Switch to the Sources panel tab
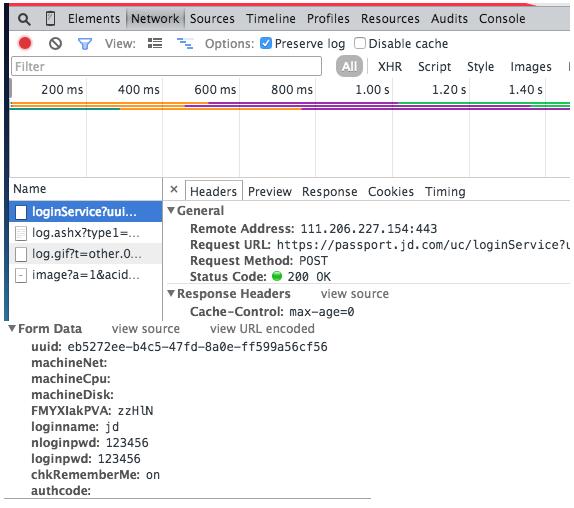This screenshot has height=508, width=574. point(212,19)
